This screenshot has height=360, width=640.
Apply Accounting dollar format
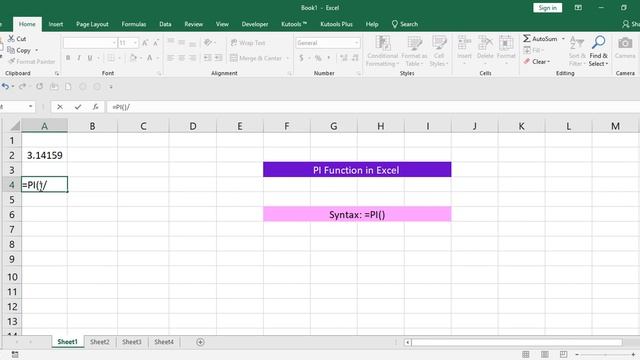(x=301, y=58)
